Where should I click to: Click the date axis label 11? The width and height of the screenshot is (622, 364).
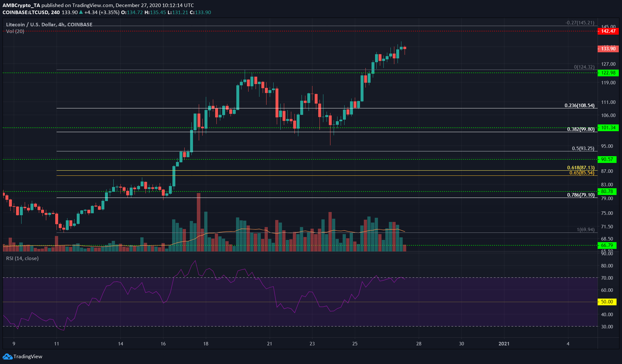point(57,343)
